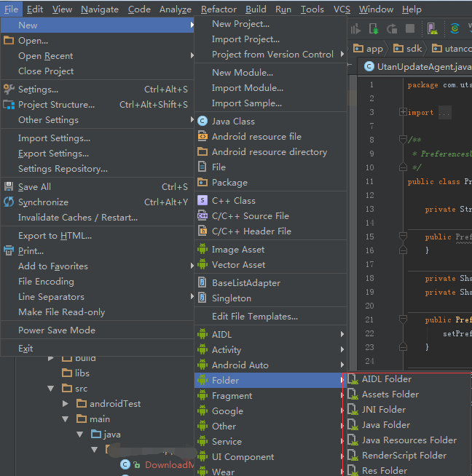This screenshot has width=472, height=476.
Task: Click the Stop square icon in toolbar
Action: point(410,29)
